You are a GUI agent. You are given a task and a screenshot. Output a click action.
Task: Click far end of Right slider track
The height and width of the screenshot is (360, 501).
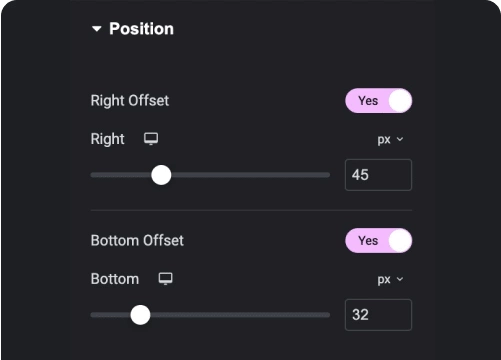pyautogui.click(x=326, y=175)
